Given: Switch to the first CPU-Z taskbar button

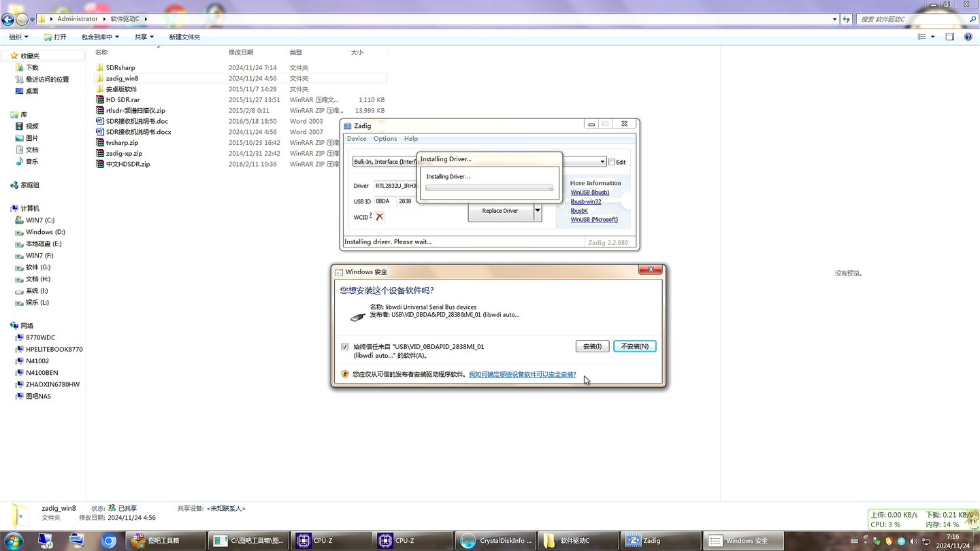Looking at the screenshot, I should click(332, 541).
